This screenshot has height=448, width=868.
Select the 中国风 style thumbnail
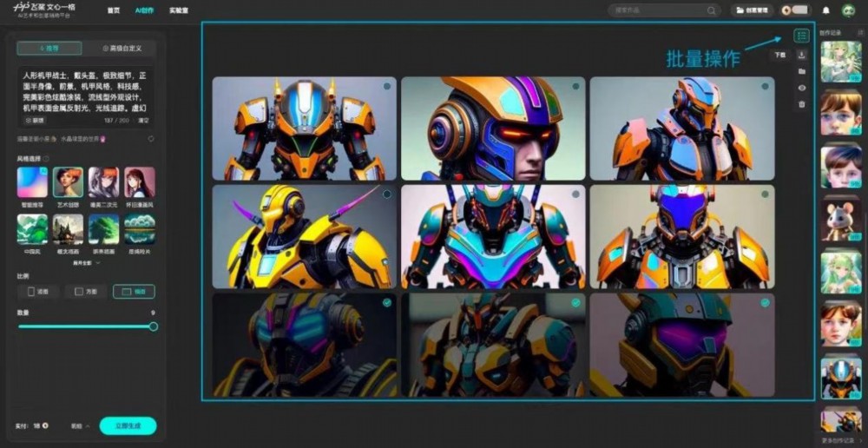pyautogui.click(x=32, y=229)
